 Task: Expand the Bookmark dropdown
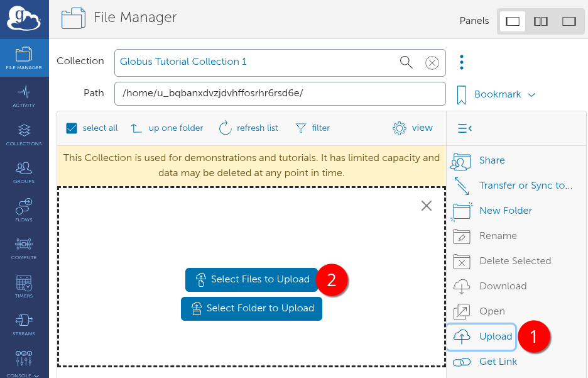pos(496,94)
